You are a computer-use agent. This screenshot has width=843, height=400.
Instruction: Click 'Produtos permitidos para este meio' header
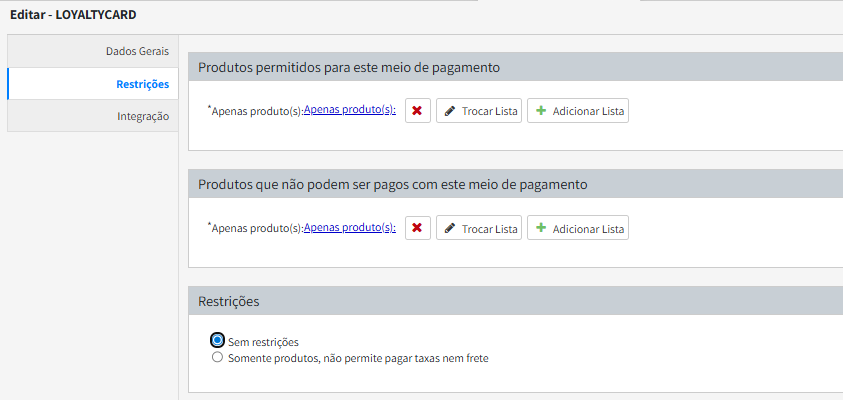tap(349, 68)
